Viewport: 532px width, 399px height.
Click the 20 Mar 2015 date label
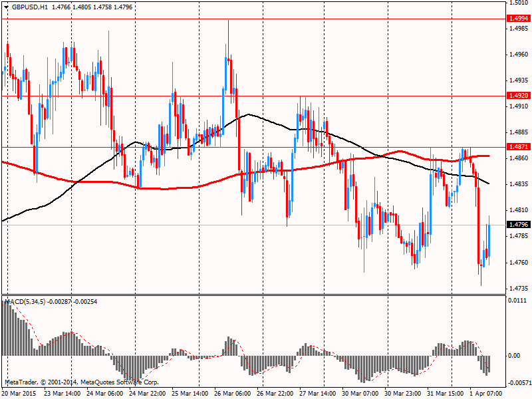point(19,394)
